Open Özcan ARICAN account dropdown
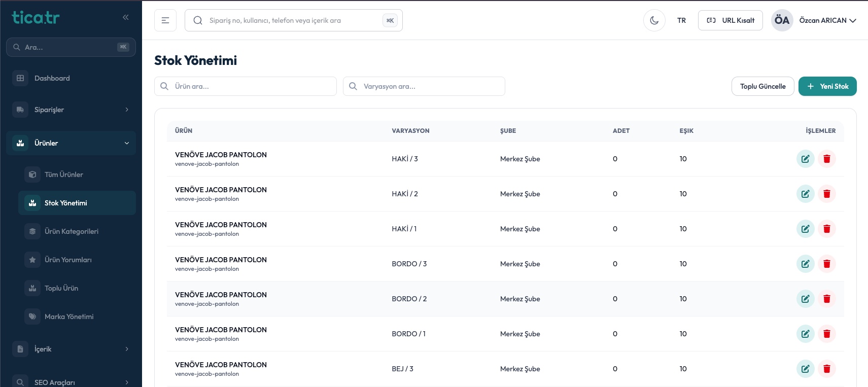Screen dimensions: 868x387 click(827, 20)
